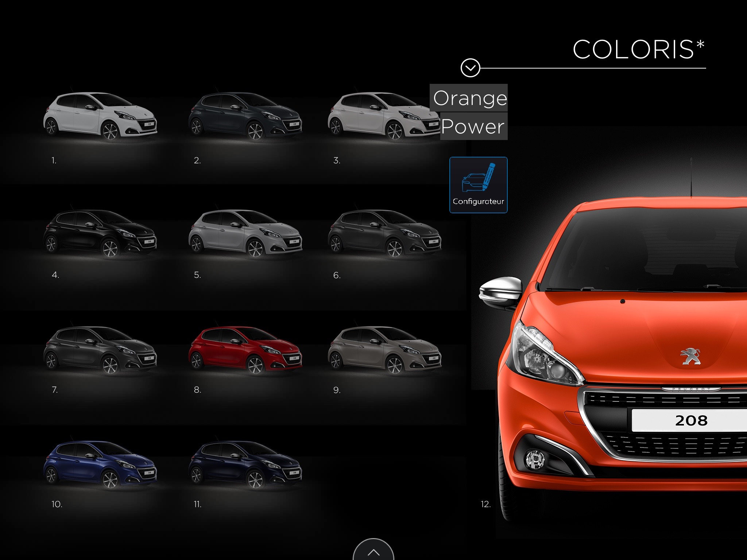Viewport: 747px width, 560px height.
Task: Click the '12.' label under orange car
Action: 485,504
